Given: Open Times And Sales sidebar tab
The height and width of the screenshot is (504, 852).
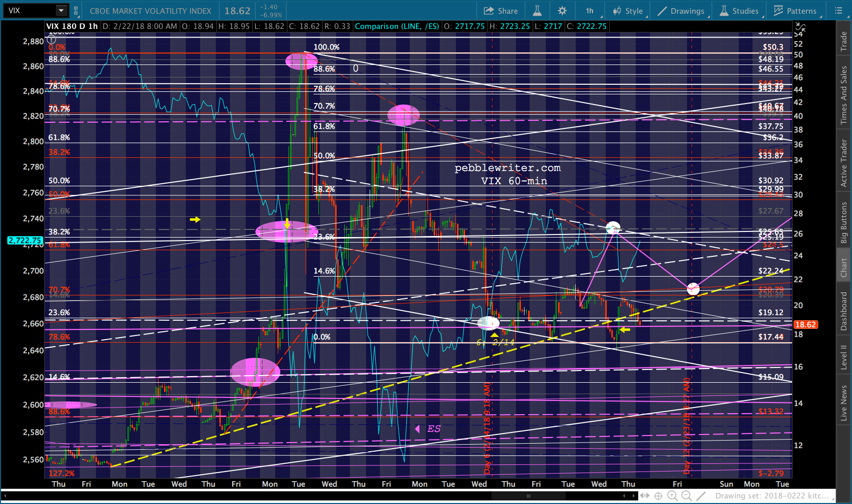Looking at the screenshot, I should click(x=844, y=95).
